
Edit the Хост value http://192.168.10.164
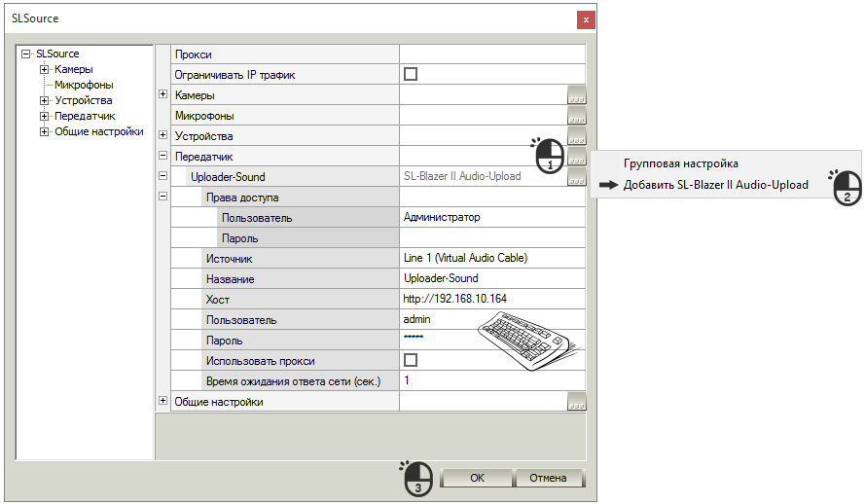tap(492, 299)
